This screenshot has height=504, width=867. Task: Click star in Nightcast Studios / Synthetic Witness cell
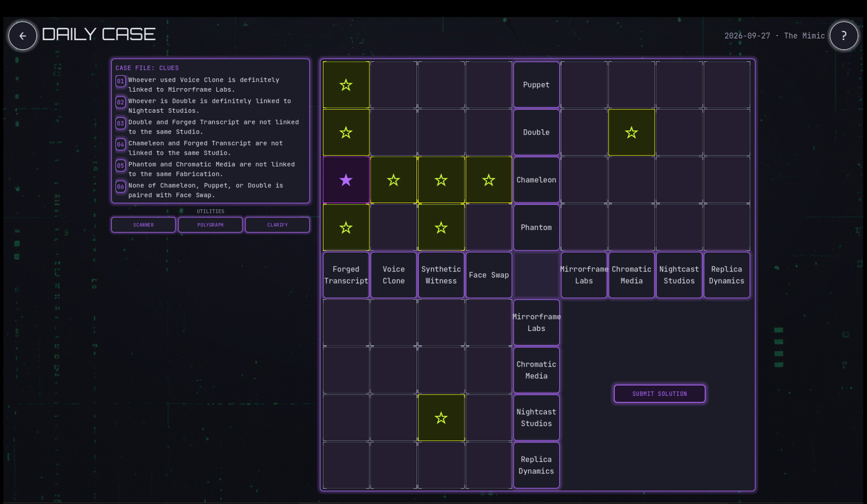[441, 418]
